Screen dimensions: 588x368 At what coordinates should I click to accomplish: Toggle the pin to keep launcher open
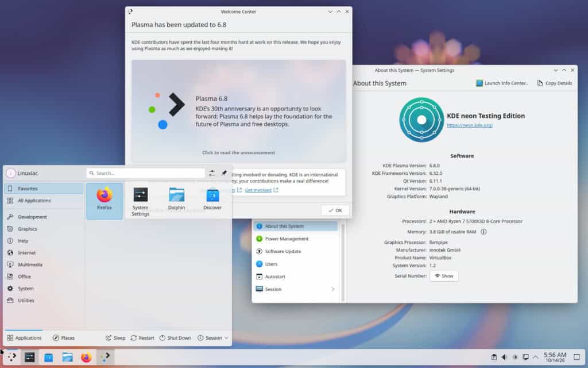coord(224,173)
